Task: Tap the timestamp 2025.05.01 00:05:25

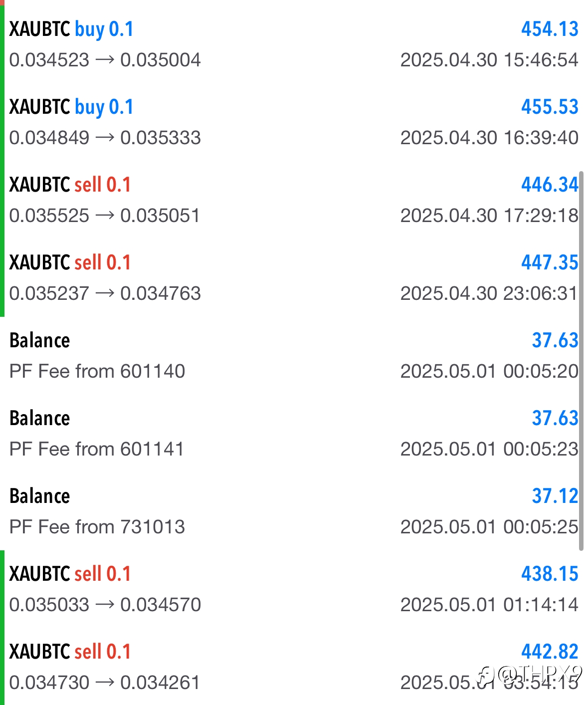Action: tap(489, 527)
